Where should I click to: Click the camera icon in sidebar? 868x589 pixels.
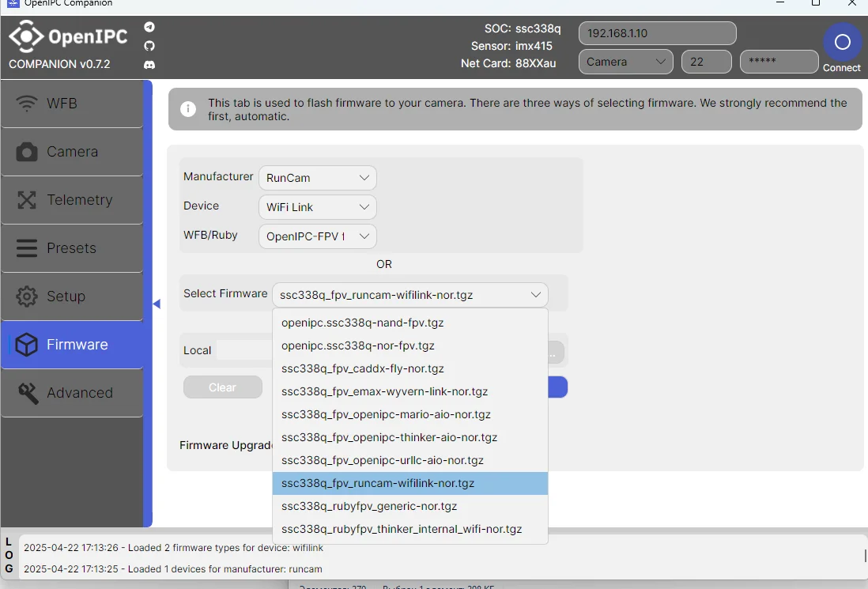[x=27, y=152]
